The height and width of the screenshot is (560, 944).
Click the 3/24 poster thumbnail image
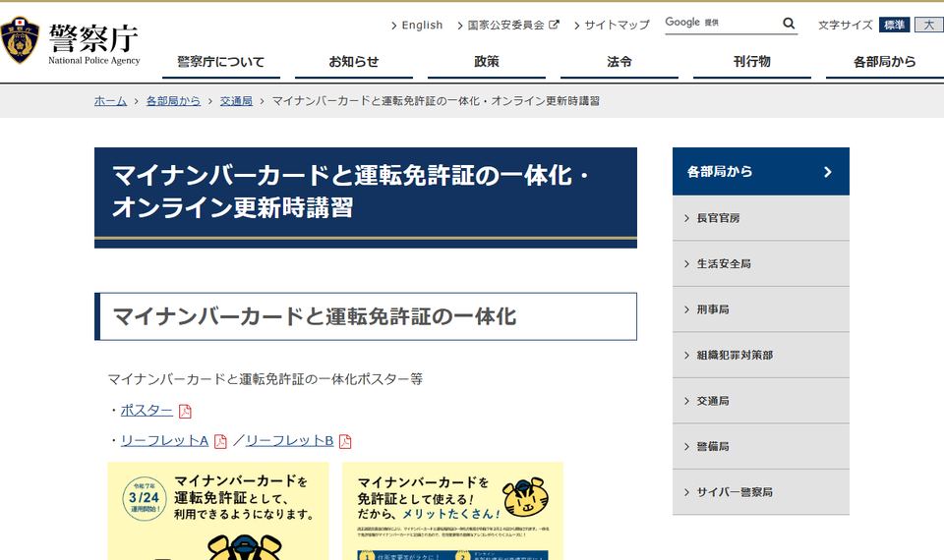218,511
